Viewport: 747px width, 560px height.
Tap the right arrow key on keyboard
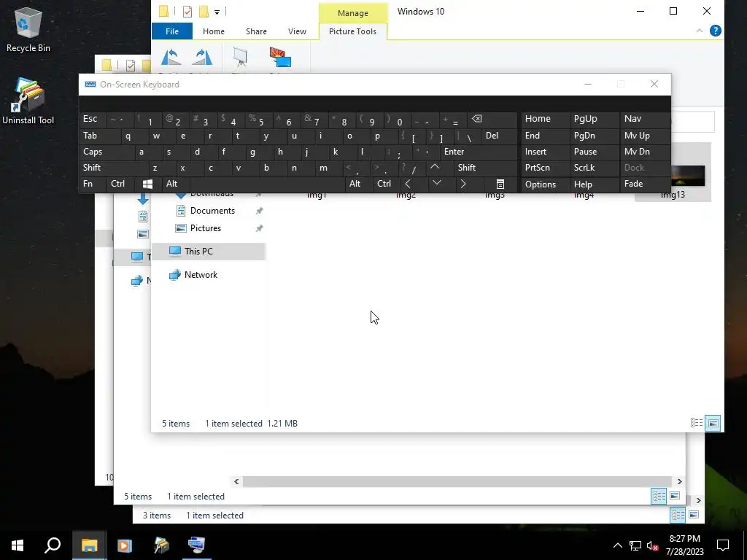point(463,184)
